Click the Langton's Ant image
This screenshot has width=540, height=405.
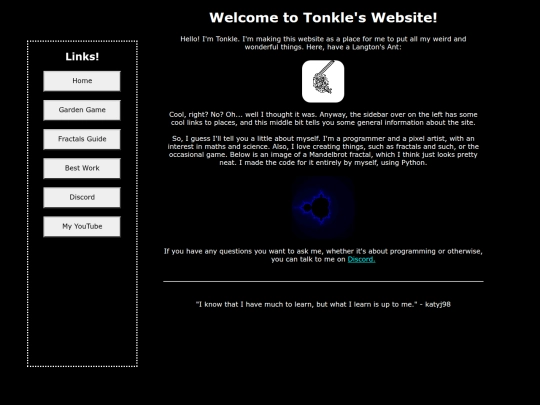click(x=323, y=81)
